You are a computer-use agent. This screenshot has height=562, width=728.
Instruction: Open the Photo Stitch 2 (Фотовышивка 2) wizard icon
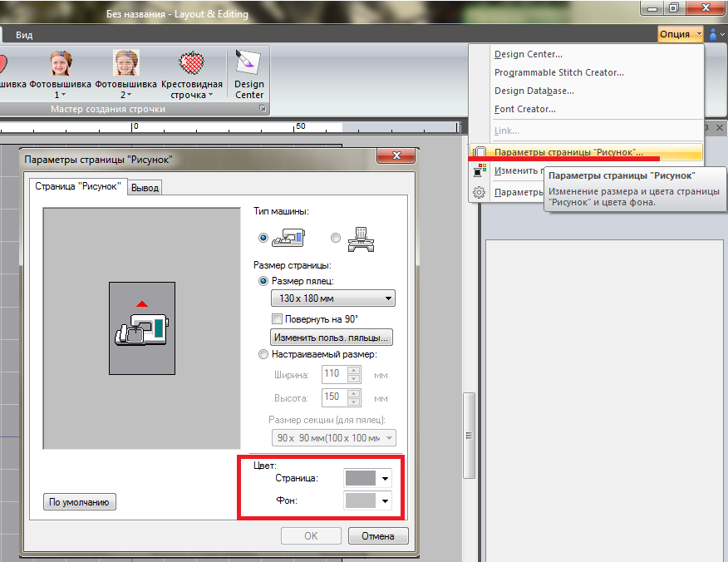[126, 63]
